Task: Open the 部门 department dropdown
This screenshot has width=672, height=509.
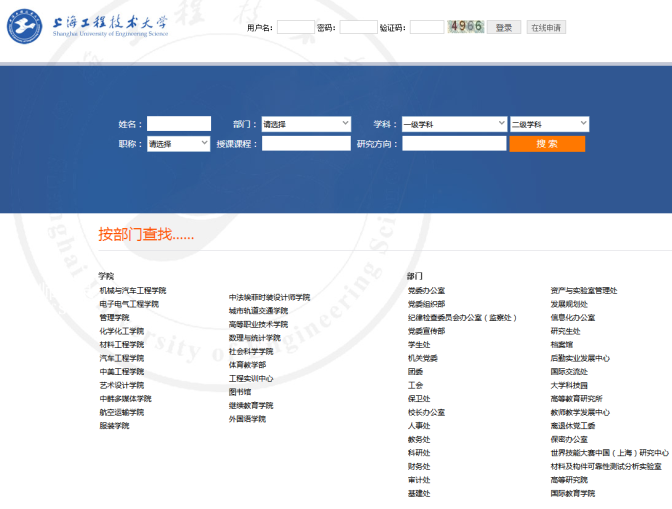Action: tap(306, 124)
